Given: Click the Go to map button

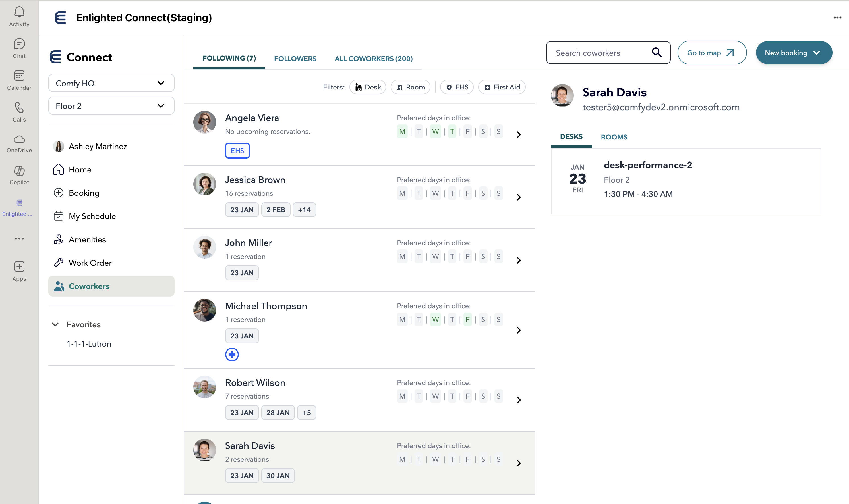Looking at the screenshot, I should tap(712, 53).
